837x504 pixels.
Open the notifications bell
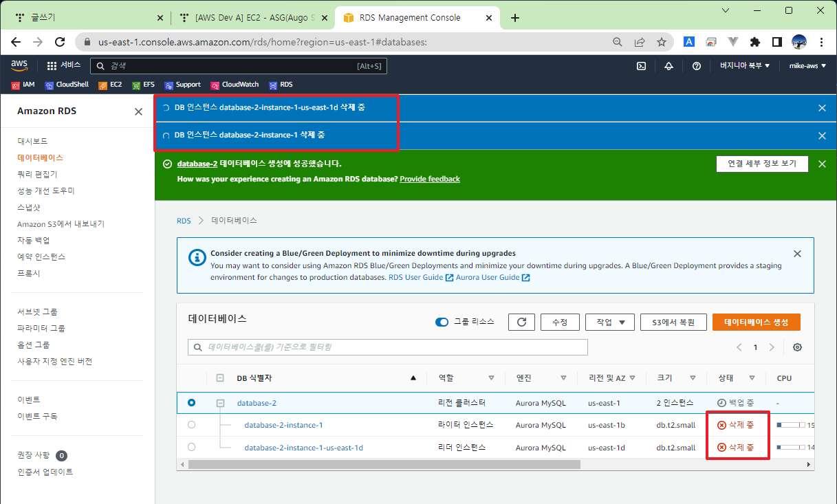668,66
